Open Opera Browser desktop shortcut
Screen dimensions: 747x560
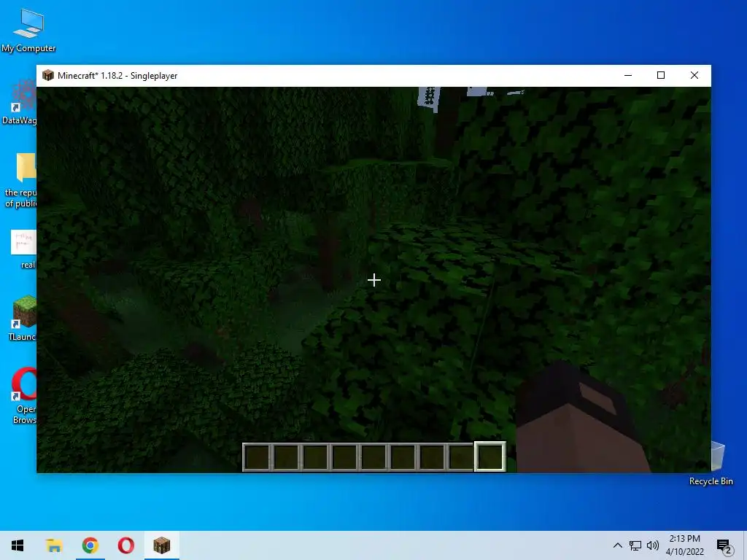tap(24, 395)
